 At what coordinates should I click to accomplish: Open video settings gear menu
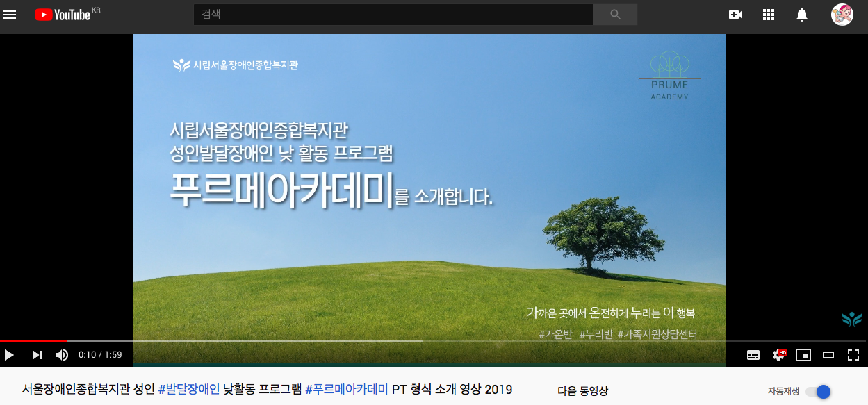(x=779, y=355)
